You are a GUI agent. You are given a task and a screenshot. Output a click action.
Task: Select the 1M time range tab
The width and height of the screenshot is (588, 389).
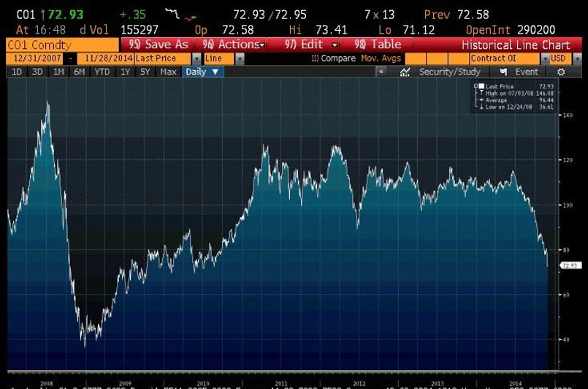(58, 72)
